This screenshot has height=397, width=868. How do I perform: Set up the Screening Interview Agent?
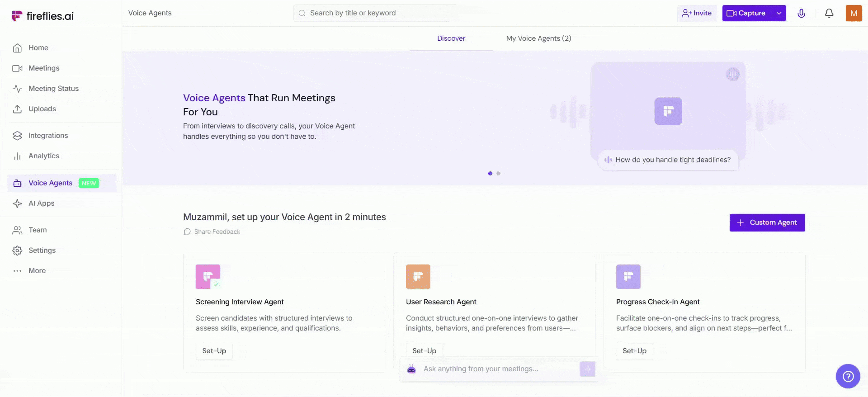(x=214, y=351)
